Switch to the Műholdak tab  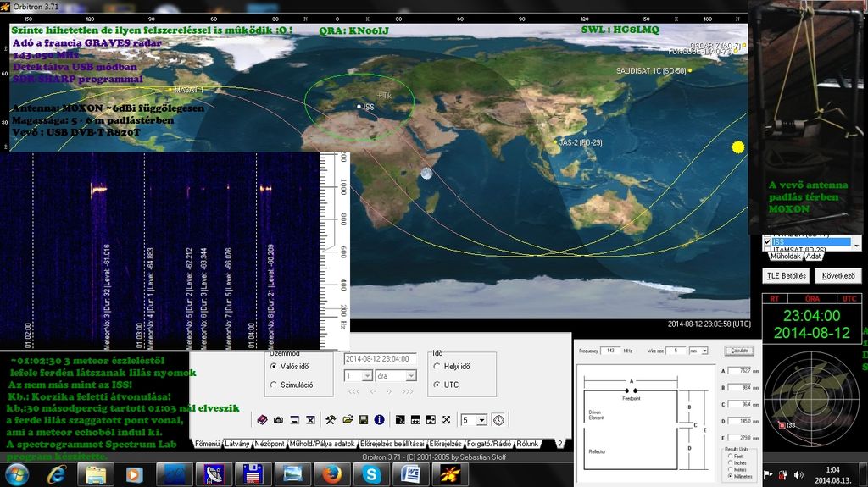[786, 257]
